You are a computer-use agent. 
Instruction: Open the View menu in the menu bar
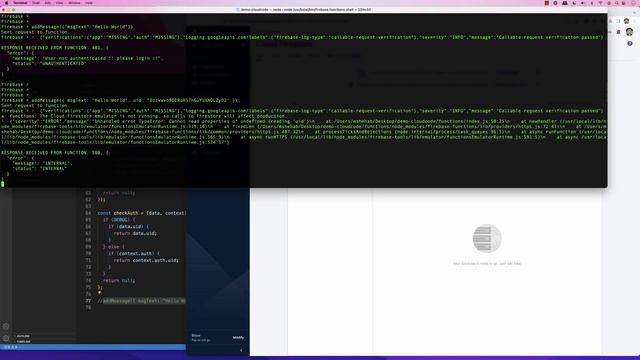pyautogui.click(x=60, y=3)
